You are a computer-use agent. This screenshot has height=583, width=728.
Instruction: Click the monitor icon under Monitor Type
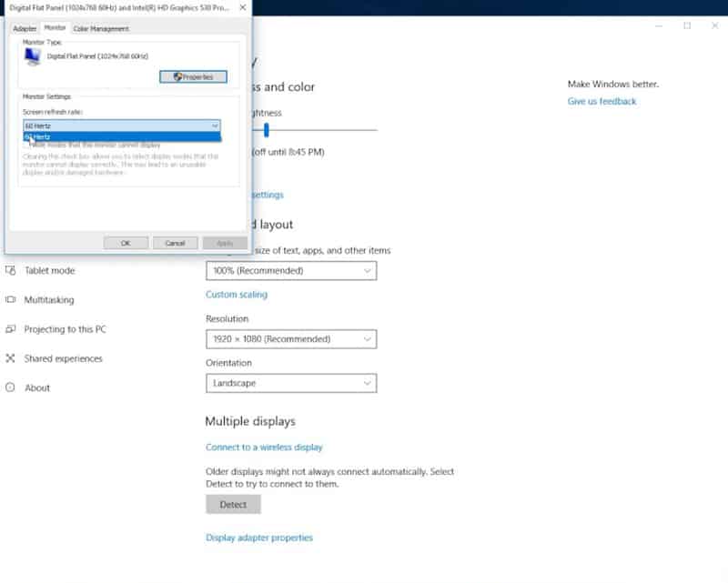tap(33, 57)
